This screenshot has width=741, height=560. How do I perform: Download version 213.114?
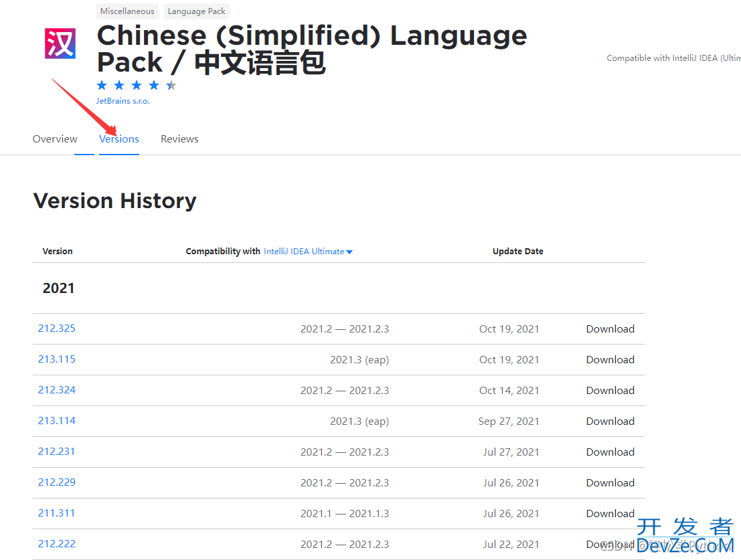pyautogui.click(x=610, y=422)
